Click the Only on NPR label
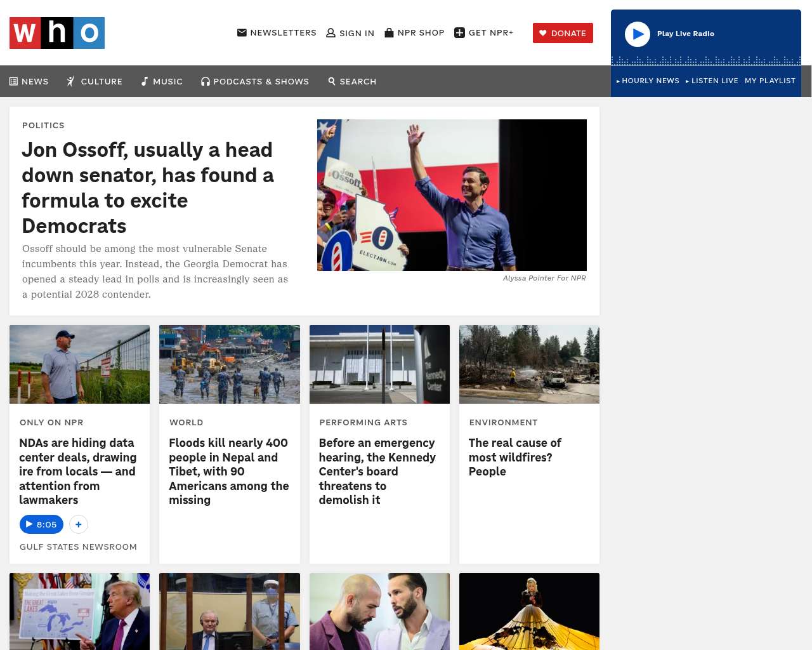Screen dimensions: 812x650 coord(51,422)
